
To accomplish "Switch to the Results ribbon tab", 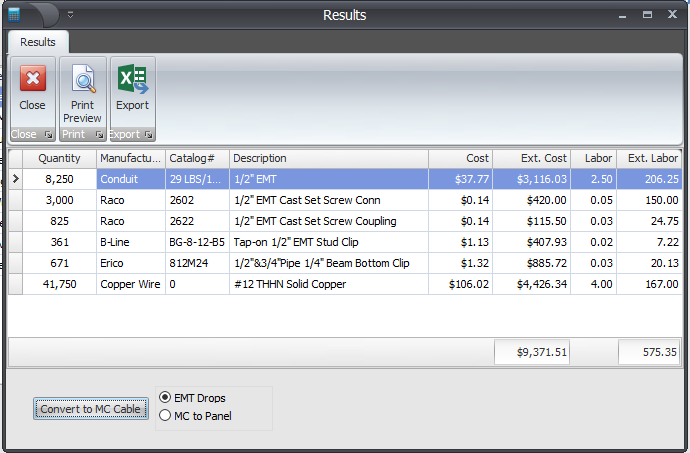I will 38,42.
